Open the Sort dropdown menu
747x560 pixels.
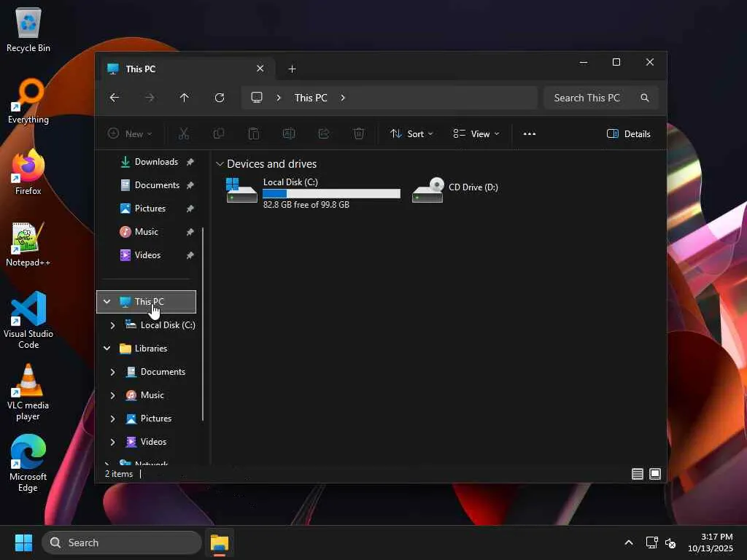click(411, 134)
